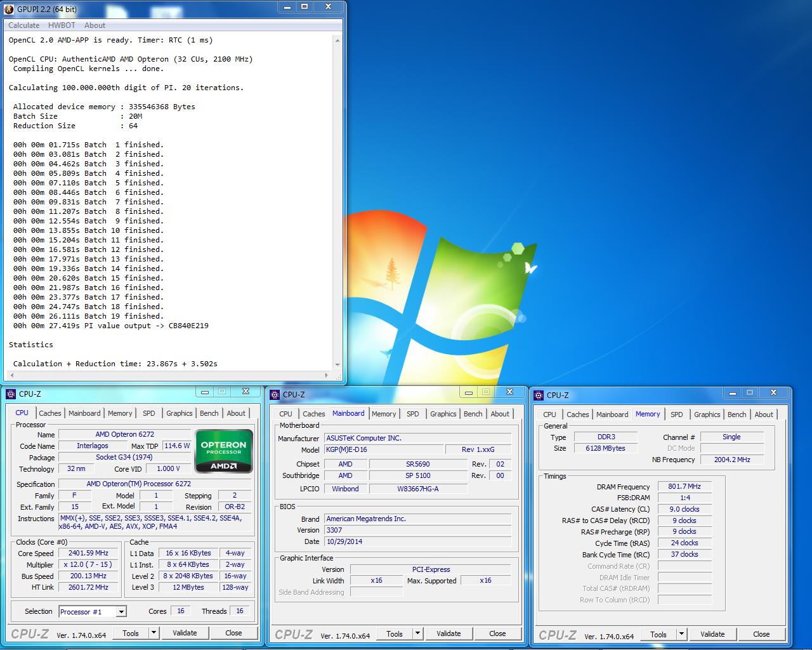
Task: Open Bench tab in Mainboard window
Action: (x=473, y=414)
